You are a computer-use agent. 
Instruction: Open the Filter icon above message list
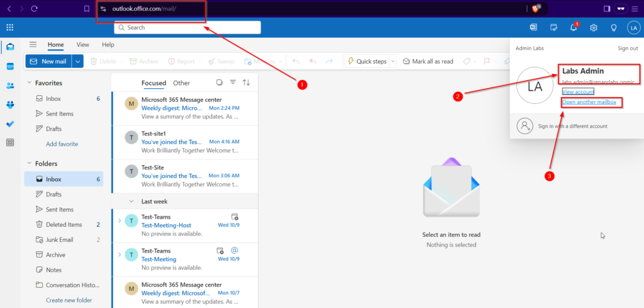tap(233, 83)
